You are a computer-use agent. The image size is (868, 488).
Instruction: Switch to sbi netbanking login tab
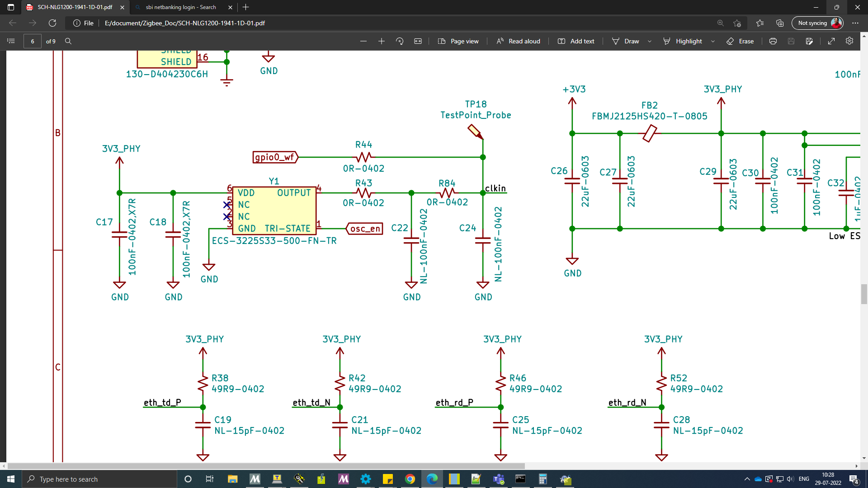click(x=180, y=7)
